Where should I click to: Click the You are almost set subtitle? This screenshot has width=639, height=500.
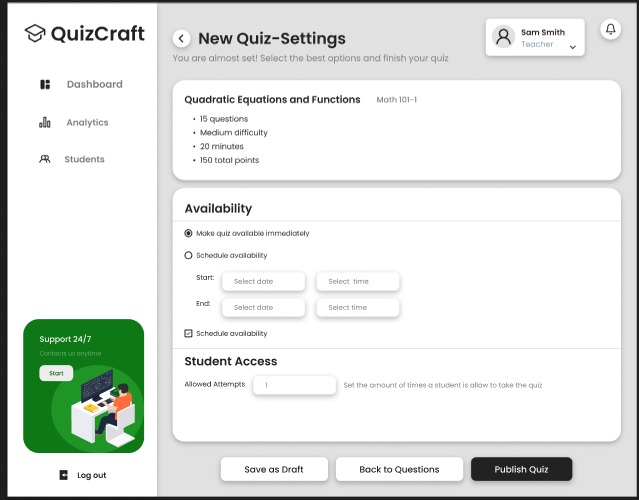click(311, 58)
